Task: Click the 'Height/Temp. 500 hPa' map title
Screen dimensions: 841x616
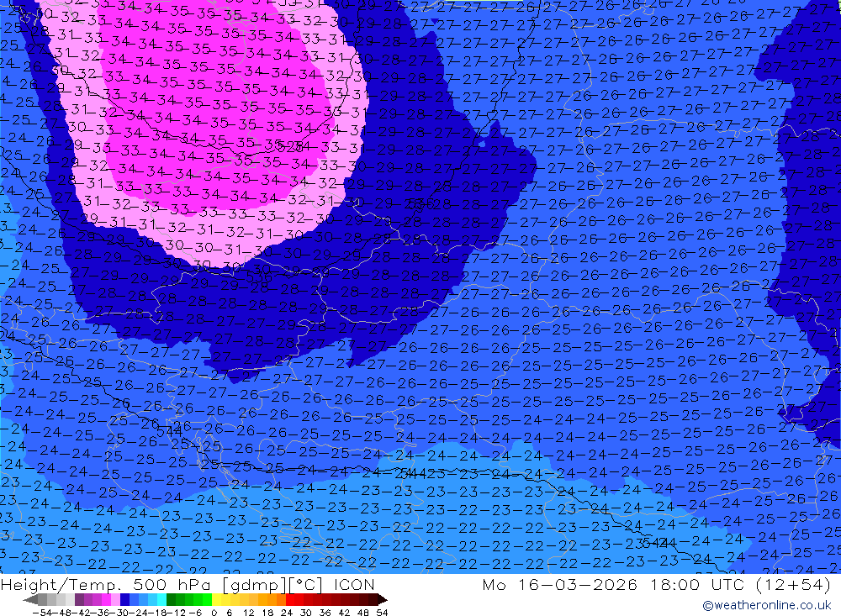Action: point(108,584)
